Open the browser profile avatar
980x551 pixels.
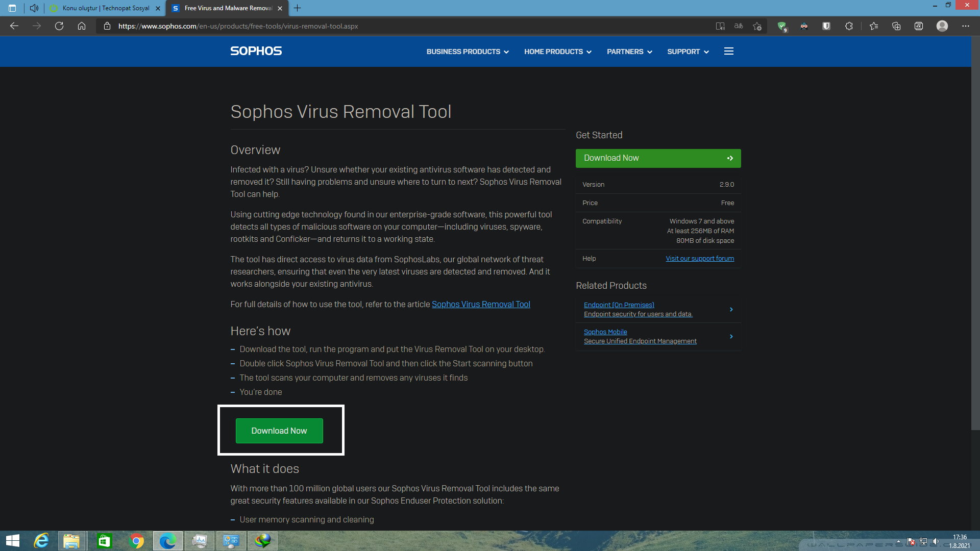click(x=942, y=26)
